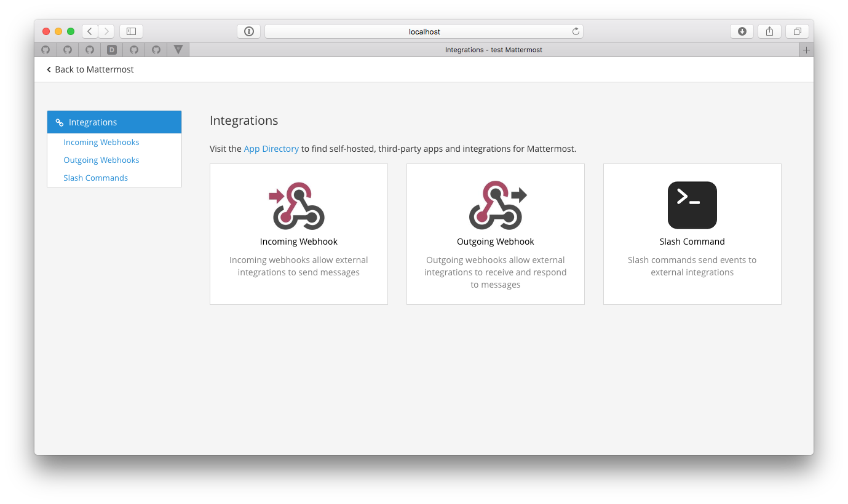Click the Slash Command card title
Viewport: 848px width, 504px height.
click(692, 242)
